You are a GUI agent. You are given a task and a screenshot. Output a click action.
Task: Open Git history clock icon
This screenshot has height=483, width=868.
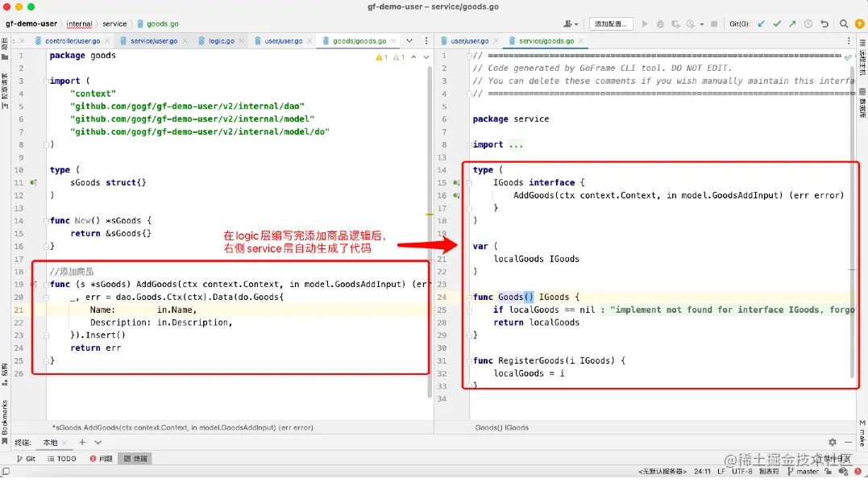click(x=808, y=24)
